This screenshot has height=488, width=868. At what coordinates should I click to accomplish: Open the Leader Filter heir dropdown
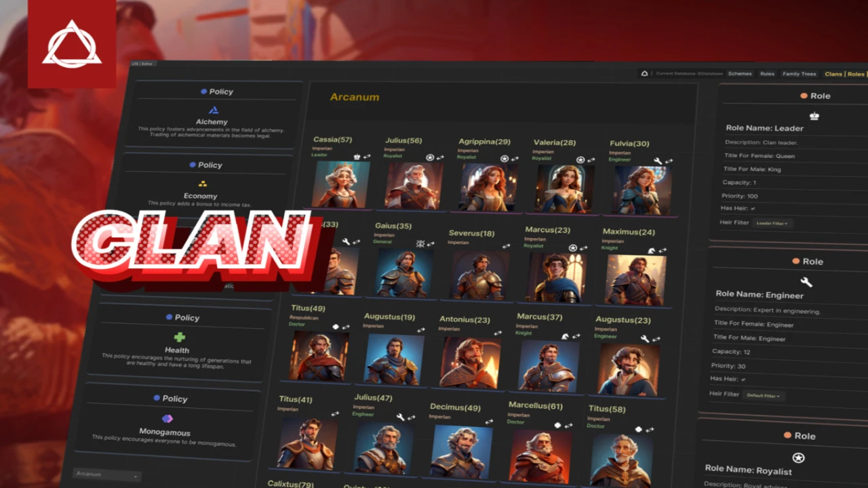772,223
